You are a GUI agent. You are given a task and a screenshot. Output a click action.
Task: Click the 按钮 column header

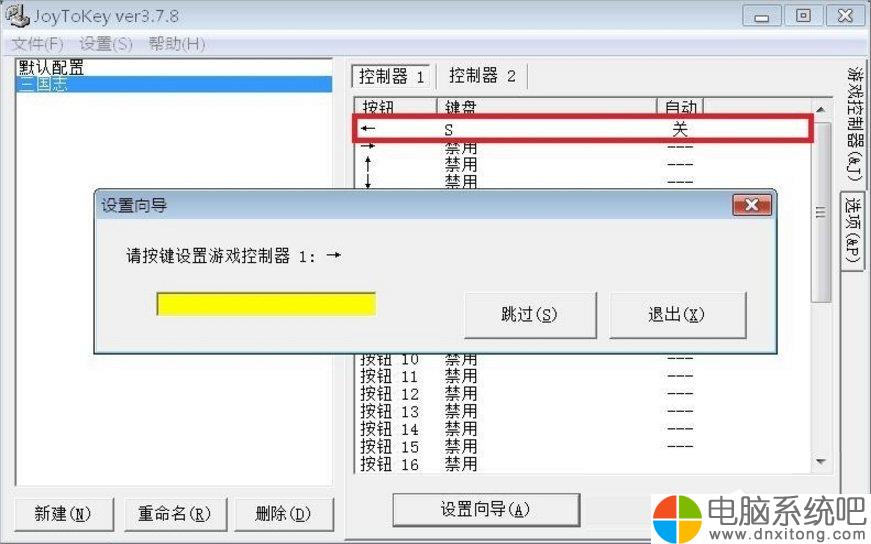[396, 106]
